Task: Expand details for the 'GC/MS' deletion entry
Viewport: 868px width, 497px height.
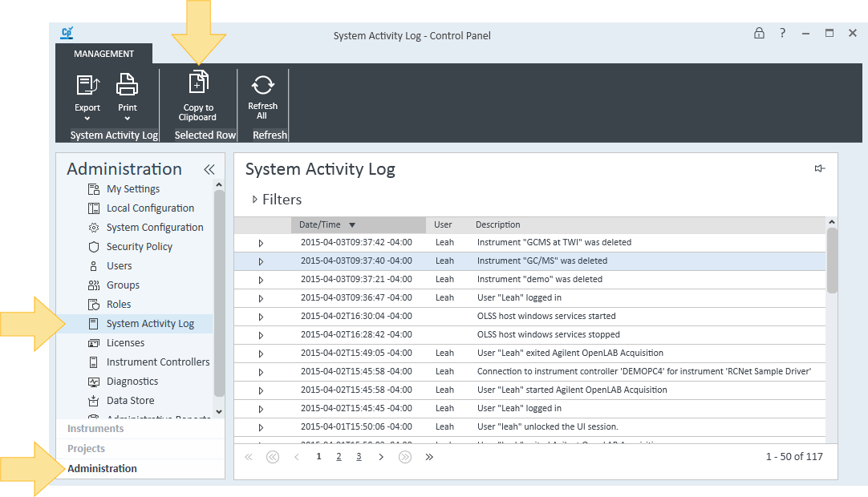Action: click(259, 261)
